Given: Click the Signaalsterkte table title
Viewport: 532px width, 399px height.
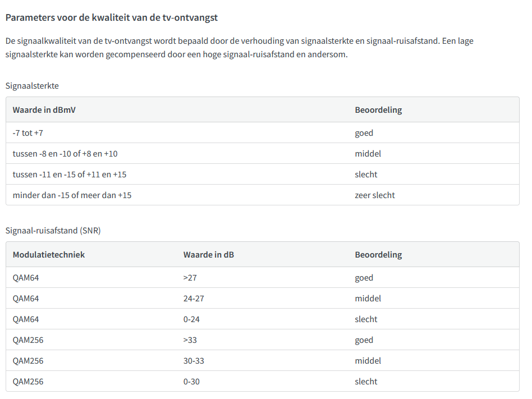Looking at the screenshot, I should [32, 86].
